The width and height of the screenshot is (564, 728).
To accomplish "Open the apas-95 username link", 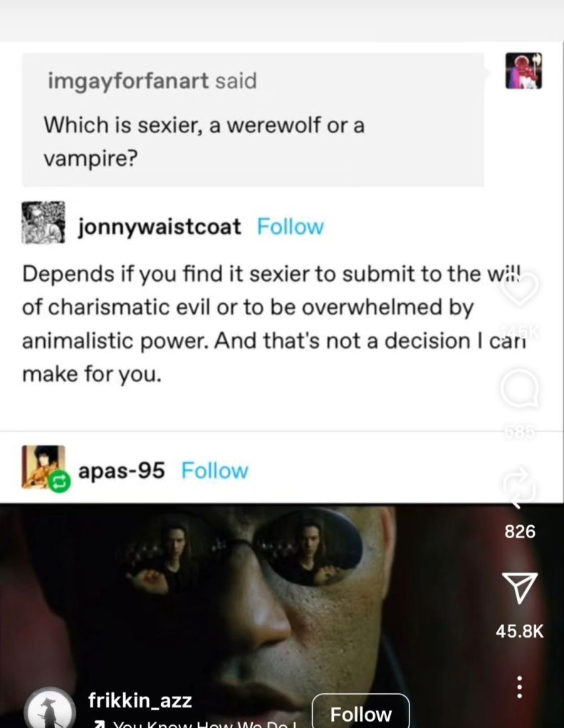I will click(121, 470).
